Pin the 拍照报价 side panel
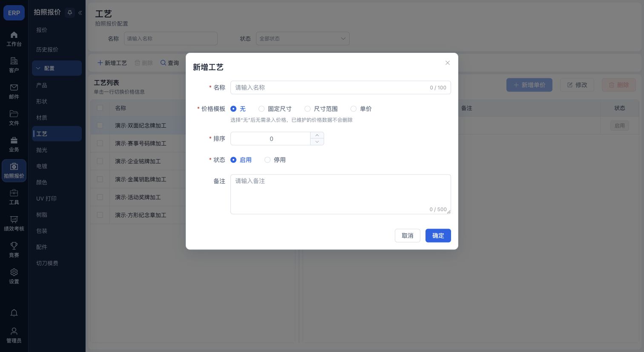 coord(70,13)
